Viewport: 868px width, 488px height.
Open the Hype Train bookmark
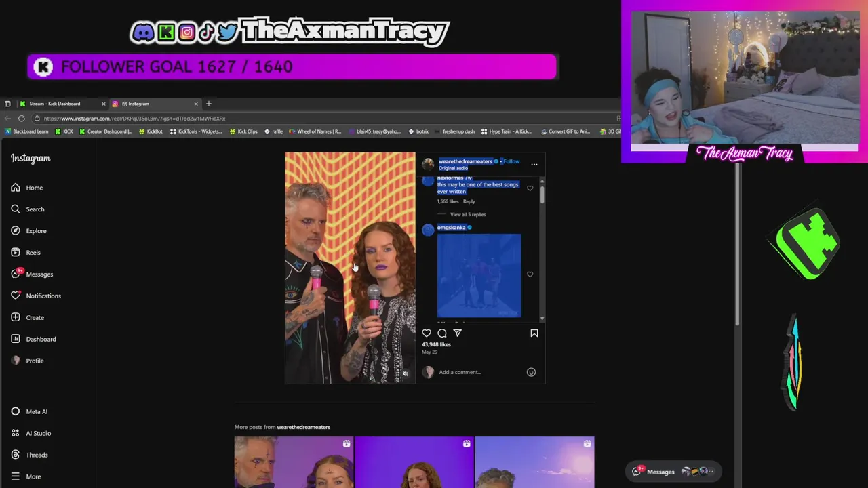coord(507,131)
